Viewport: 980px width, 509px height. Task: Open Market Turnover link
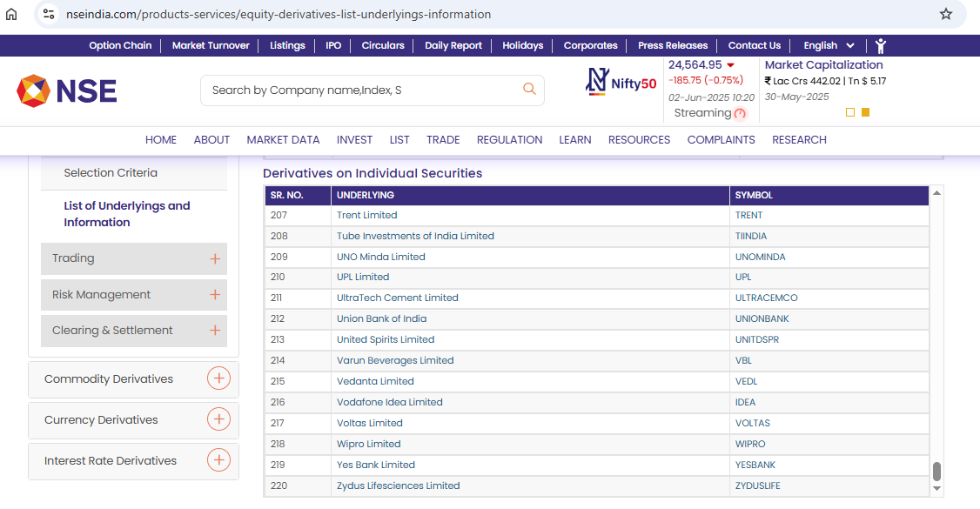coord(211,45)
